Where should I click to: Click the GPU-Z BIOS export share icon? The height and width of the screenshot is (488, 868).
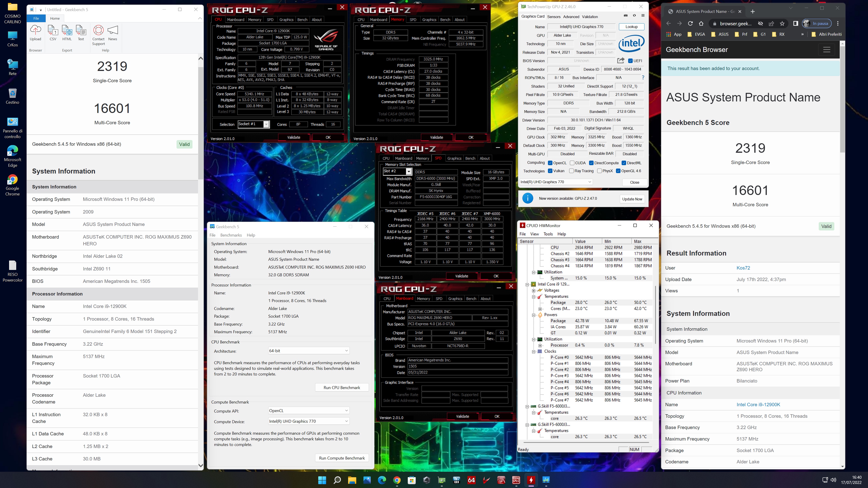(621, 61)
